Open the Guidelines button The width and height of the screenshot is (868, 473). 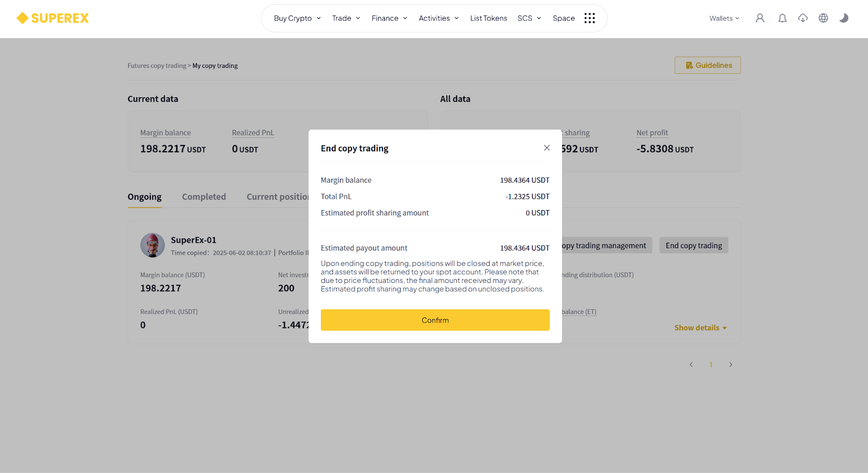pyautogui.click(x=708, y=65)
